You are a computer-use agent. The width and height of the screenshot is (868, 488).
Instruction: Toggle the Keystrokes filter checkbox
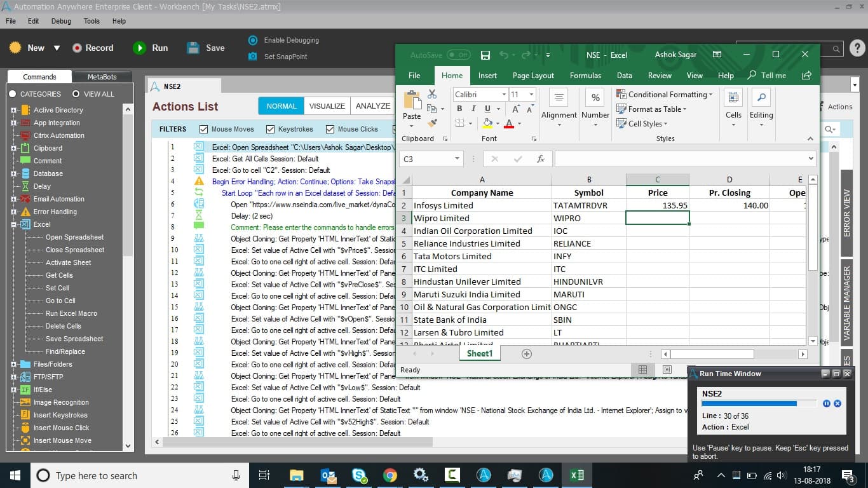coord(271,129)
